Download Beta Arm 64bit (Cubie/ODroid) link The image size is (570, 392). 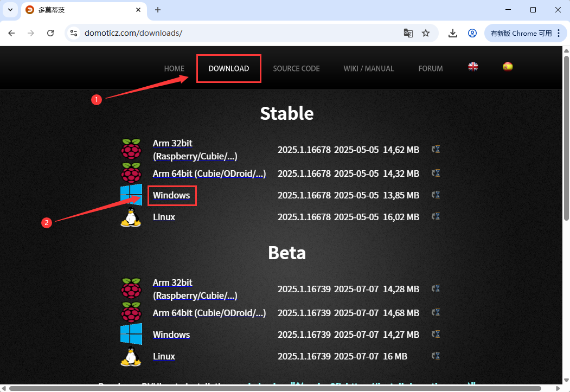pyautogui.click(x=209, y=313)
